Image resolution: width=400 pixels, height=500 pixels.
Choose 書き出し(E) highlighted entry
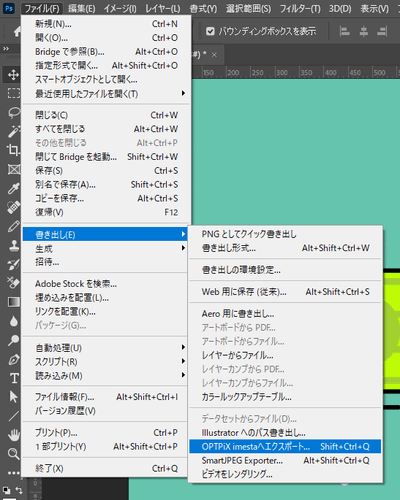click(106, 234)
